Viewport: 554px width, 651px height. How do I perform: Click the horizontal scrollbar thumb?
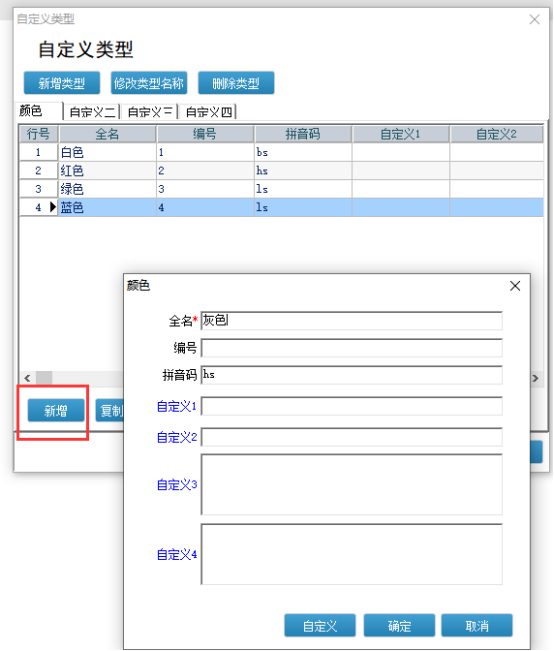44,378
